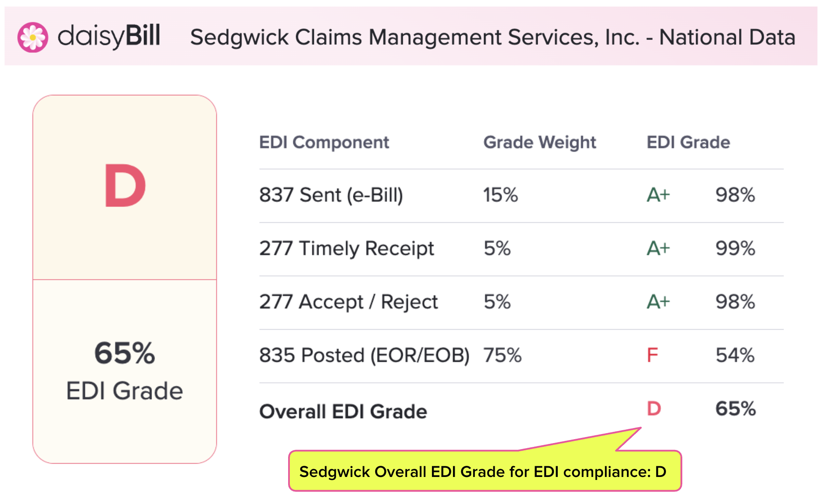The height and width of the screenshot is (504, 827).
Task: Select the 835 Posted (EOR/EOB) row label
Action: tap(364, 355)
